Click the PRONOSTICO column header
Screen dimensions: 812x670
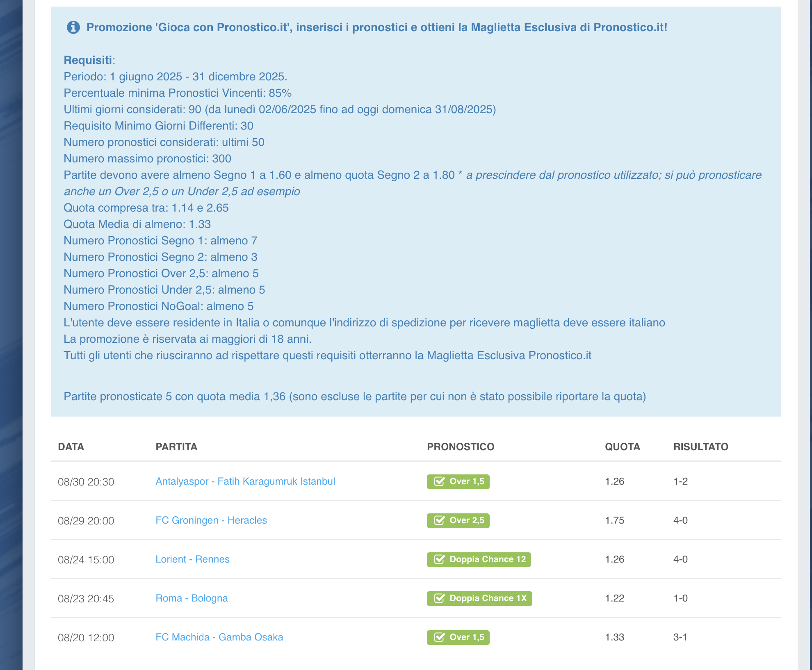[x=461, y=447]
